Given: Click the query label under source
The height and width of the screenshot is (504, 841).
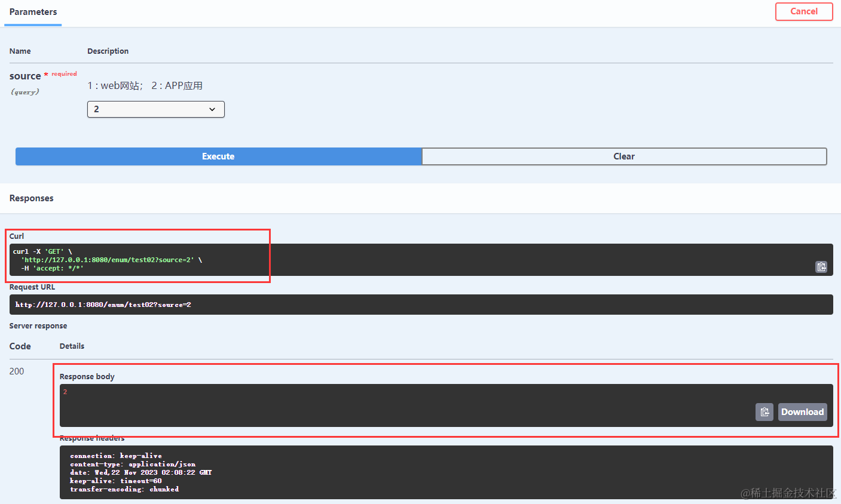Looking at the screenshot, I should tap(25, 91).
